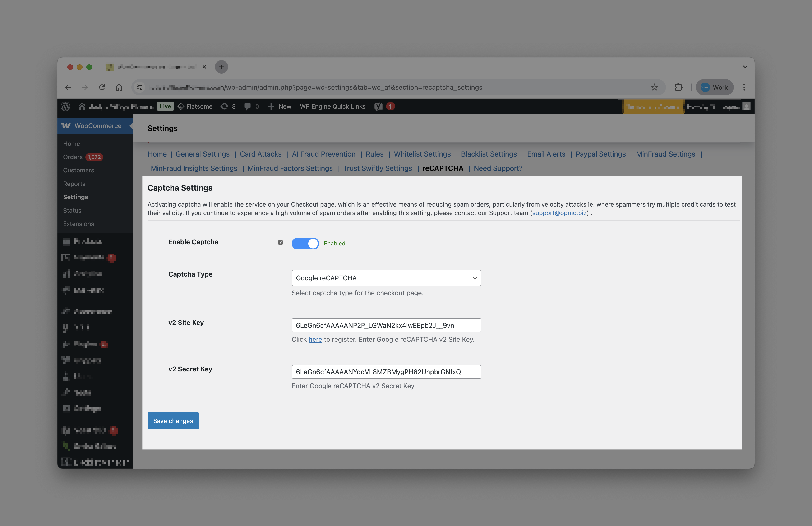Open Orders in WooCommerce menu

73,157
